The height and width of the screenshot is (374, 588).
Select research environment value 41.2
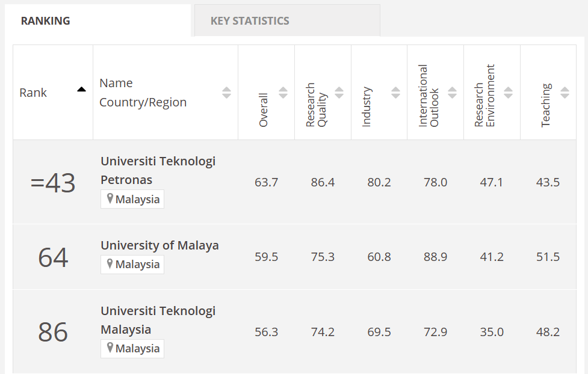pos(492,257)
